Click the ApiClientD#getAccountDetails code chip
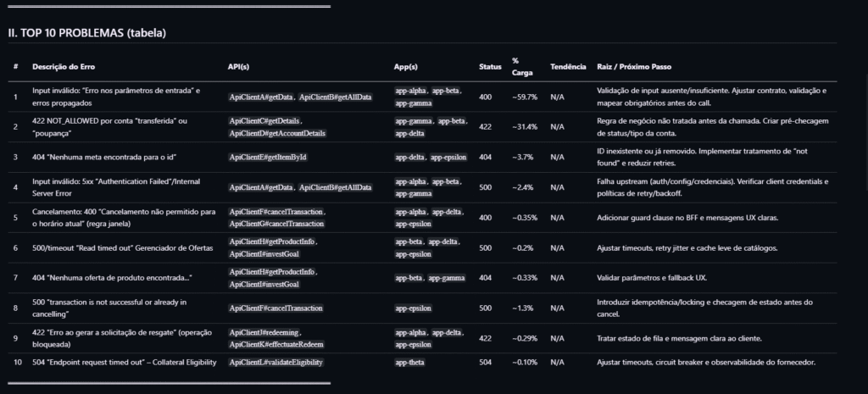 (x=277, y=133)
